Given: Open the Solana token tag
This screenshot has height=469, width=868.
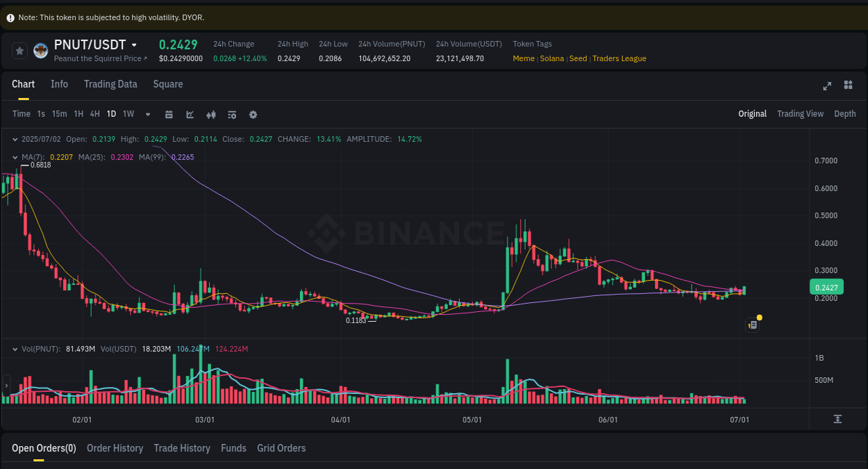Looking at the screenshot, I should click(552, 58).
